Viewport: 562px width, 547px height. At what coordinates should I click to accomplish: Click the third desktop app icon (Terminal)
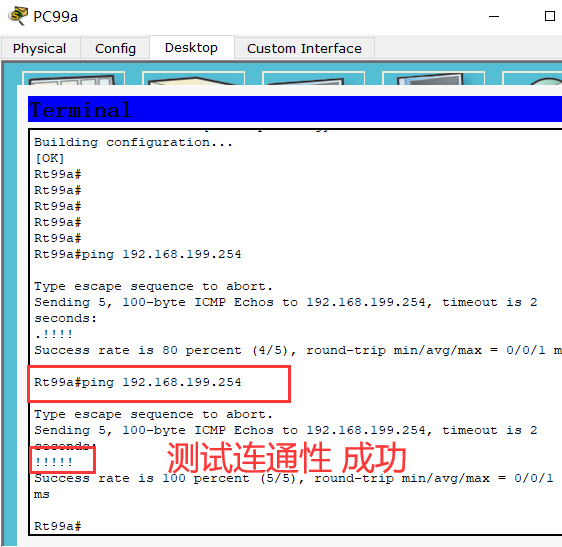(314, 79)
